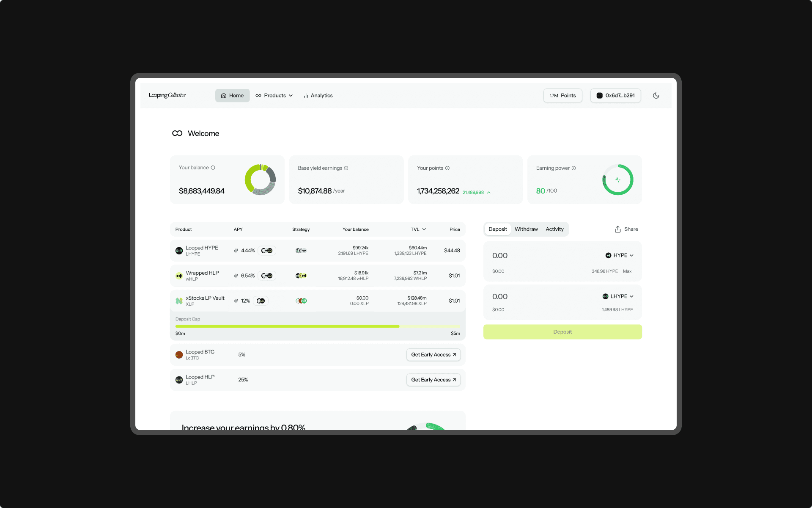812x508 pixels.
Task: Click the info icon beside Base yield earnings
Action: pos(346,168)
